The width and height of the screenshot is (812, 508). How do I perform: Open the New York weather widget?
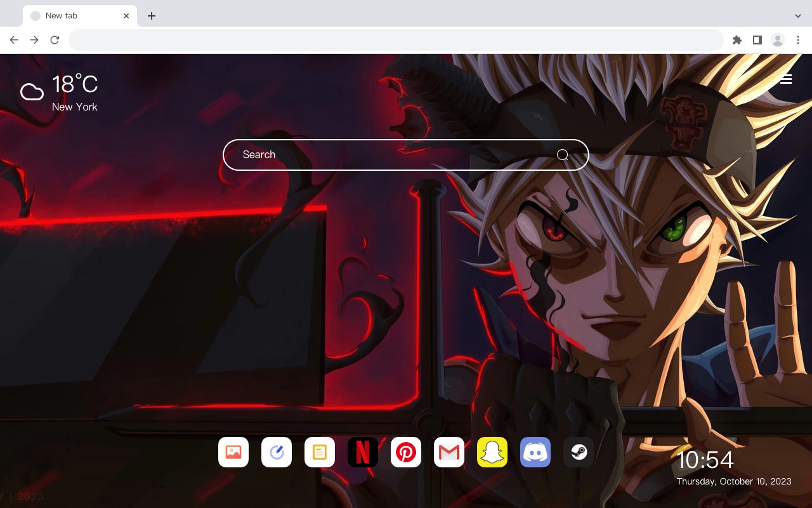pyautogui.click(x=59, y=93)
